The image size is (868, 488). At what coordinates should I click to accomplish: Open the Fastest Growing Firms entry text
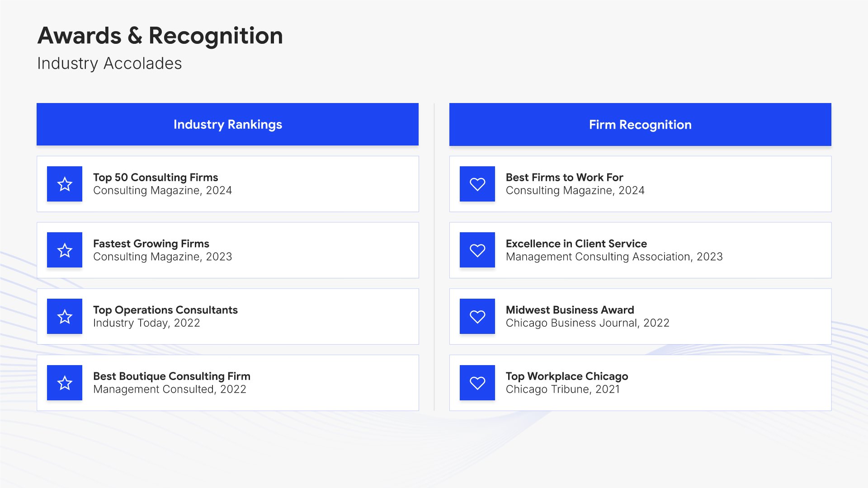[151, 244]
